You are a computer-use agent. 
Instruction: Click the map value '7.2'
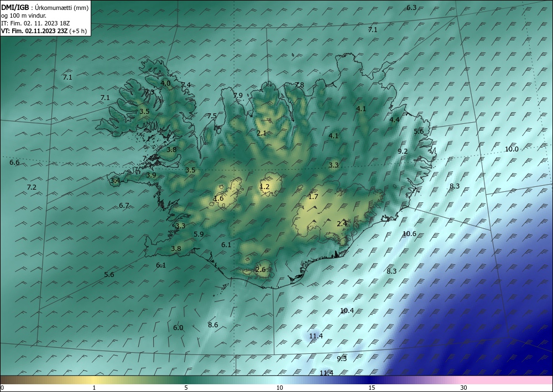[32, 187]
